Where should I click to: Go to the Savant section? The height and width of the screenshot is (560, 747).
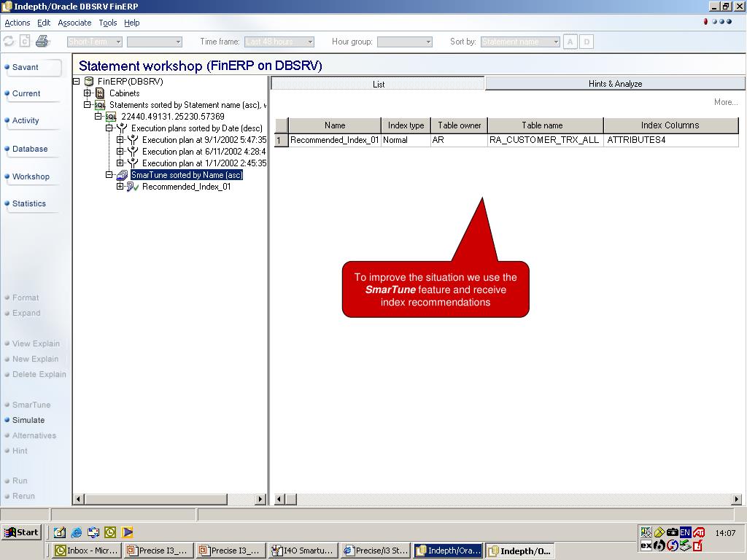click(26, 67)
